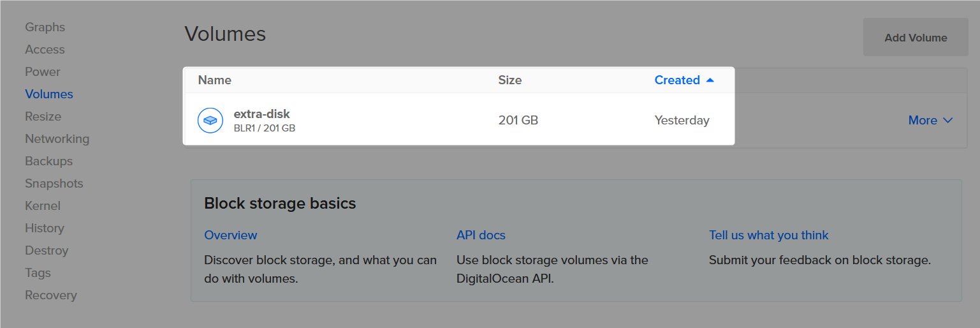Open the Networking sidebar item
This screenshot has height=328, width=980.
57,139
